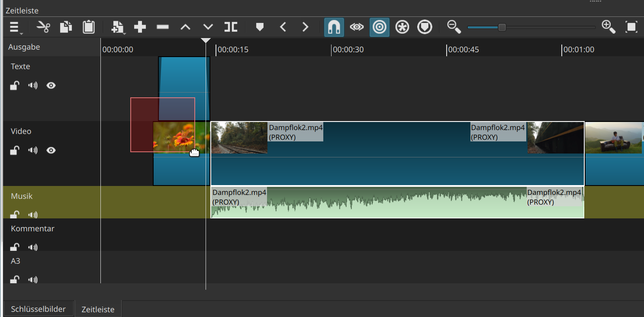Screen dimensions: 644x317
Task: Toggle ripple mode target icon
Action: (x=380, y=27)
